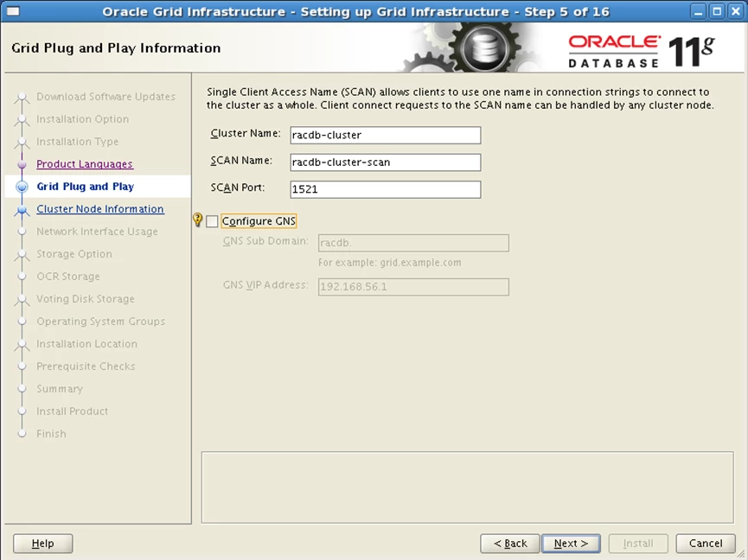Click the Cluster Name label

(246, 133)
